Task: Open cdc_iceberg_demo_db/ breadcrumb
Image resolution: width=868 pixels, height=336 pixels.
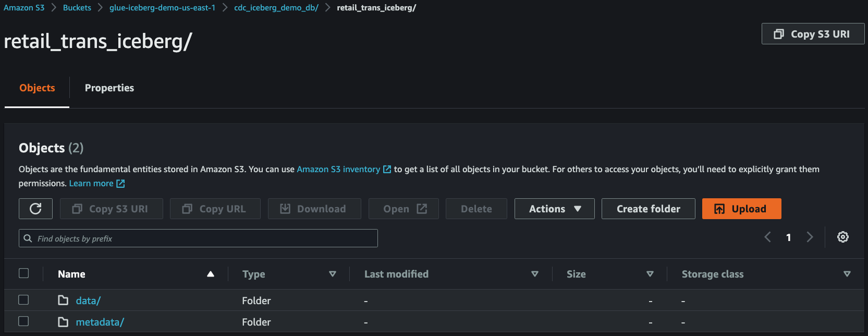Action: pyautogui.click(x=276, y=8)
